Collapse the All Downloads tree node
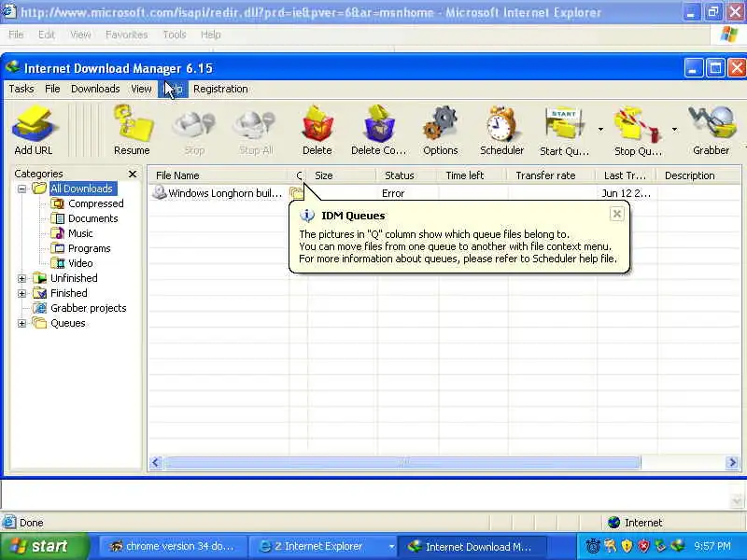 tap(21, 189)
